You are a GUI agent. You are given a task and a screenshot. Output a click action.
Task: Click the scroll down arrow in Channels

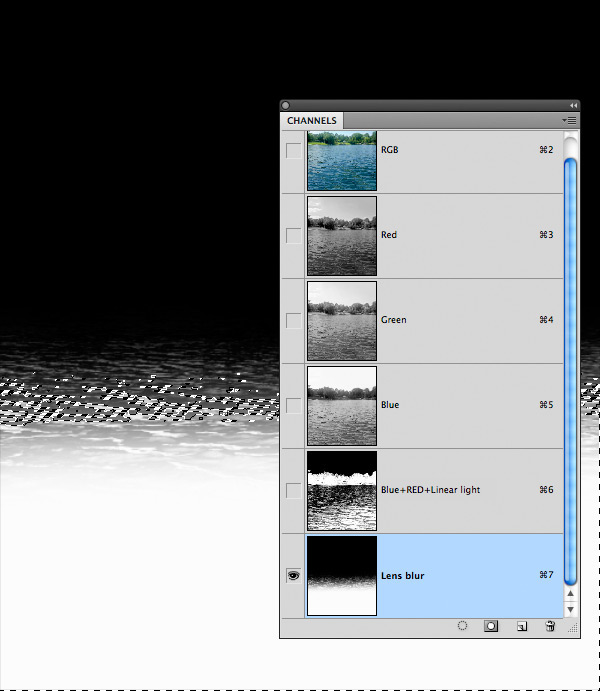coord(570,610)
